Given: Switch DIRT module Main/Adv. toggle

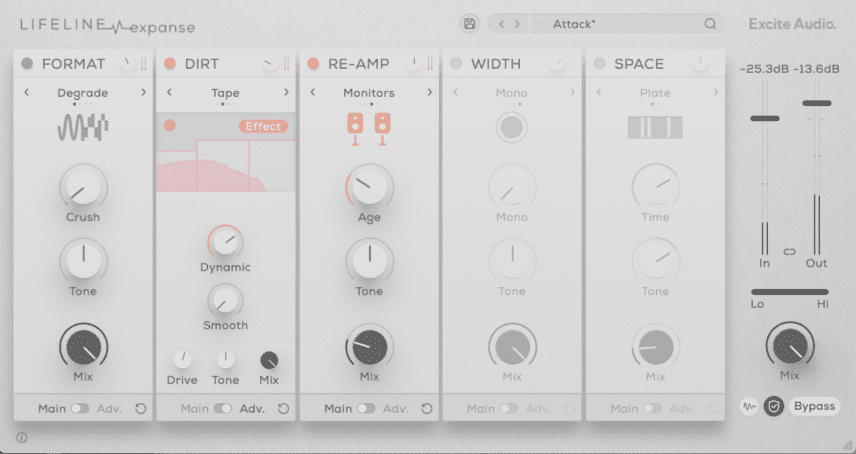Looking at the screenshot, I should click(223, 408).
